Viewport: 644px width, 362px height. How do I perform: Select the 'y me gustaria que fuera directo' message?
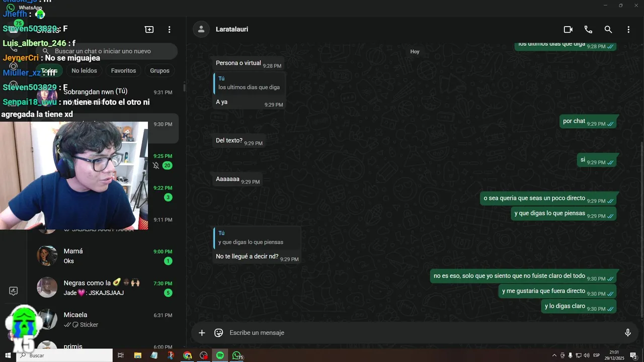(557, 291)
